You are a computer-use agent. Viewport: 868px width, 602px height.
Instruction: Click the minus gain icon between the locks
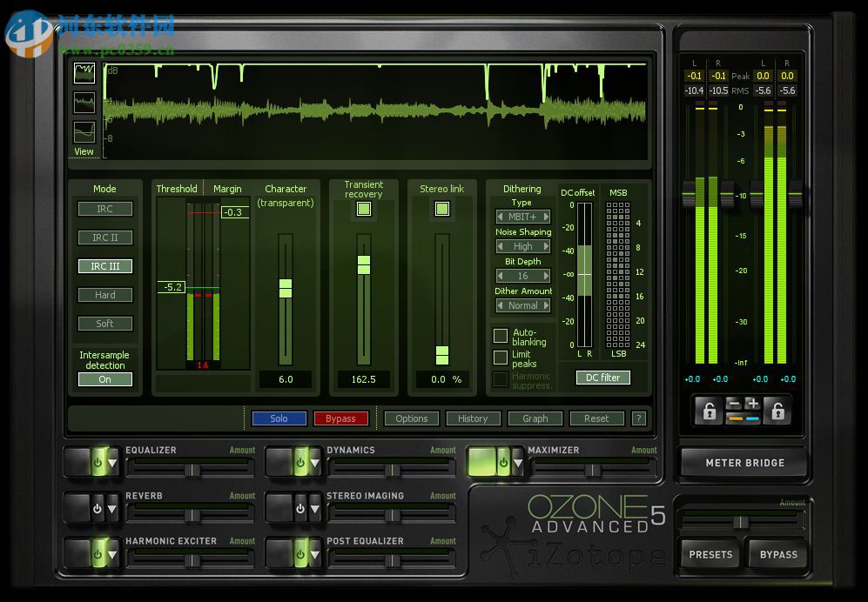tap(733, 405)
